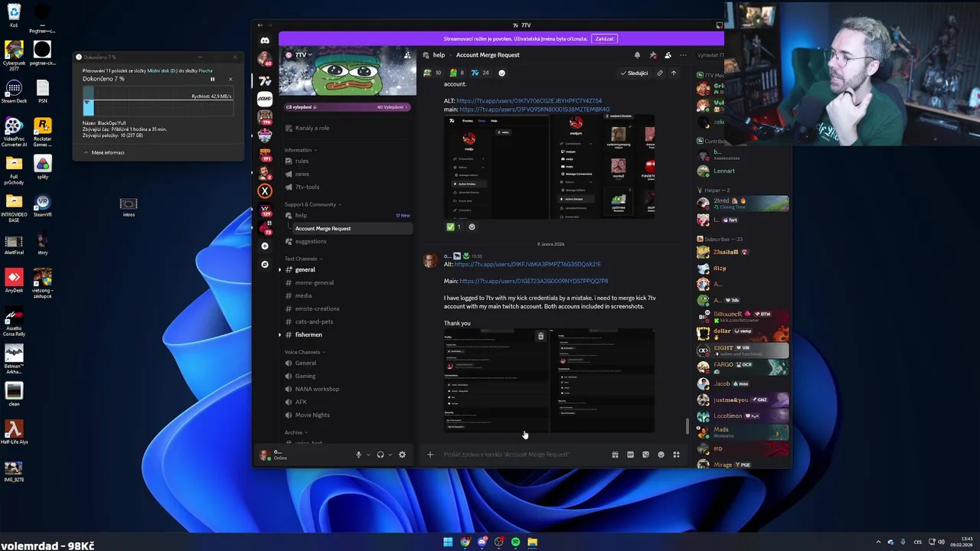980x551 pixels.
Task: Open the Windows Start button
Action: [x=448, y=542]
